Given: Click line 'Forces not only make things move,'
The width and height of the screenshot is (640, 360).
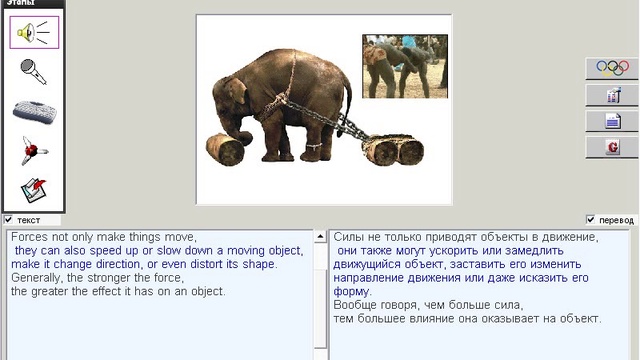Looking at the screenshot, I should (x=104, y=237).
